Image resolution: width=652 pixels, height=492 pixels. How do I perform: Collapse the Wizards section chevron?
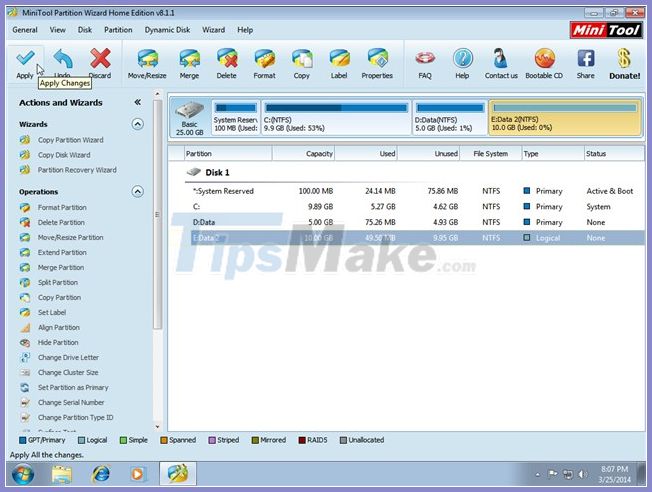[138, 124]
